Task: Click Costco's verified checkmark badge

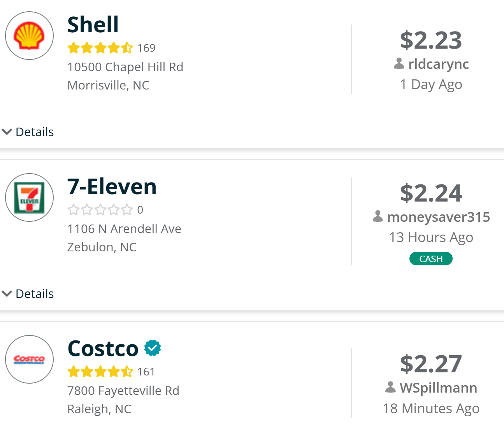Action: click(153, 348)
